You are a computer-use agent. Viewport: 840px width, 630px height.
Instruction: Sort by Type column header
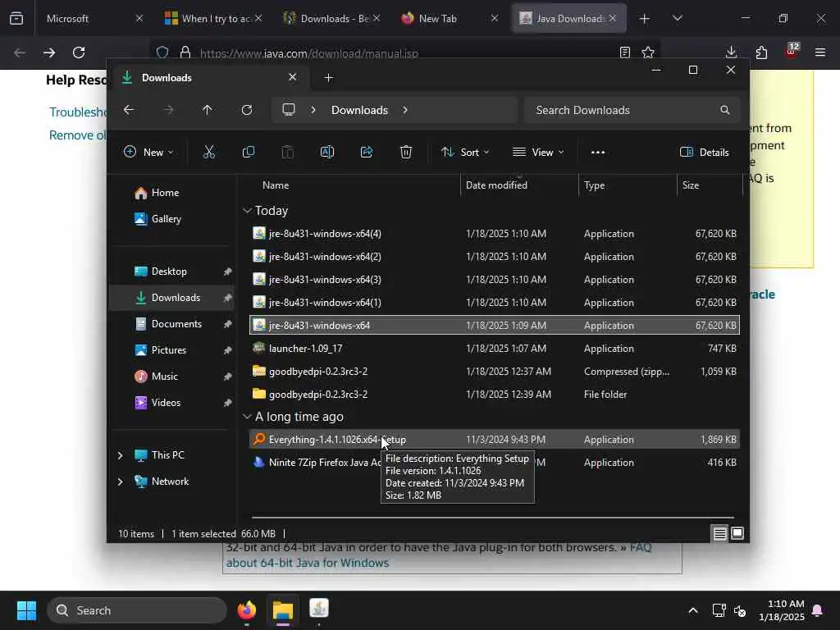coord(628,185)
